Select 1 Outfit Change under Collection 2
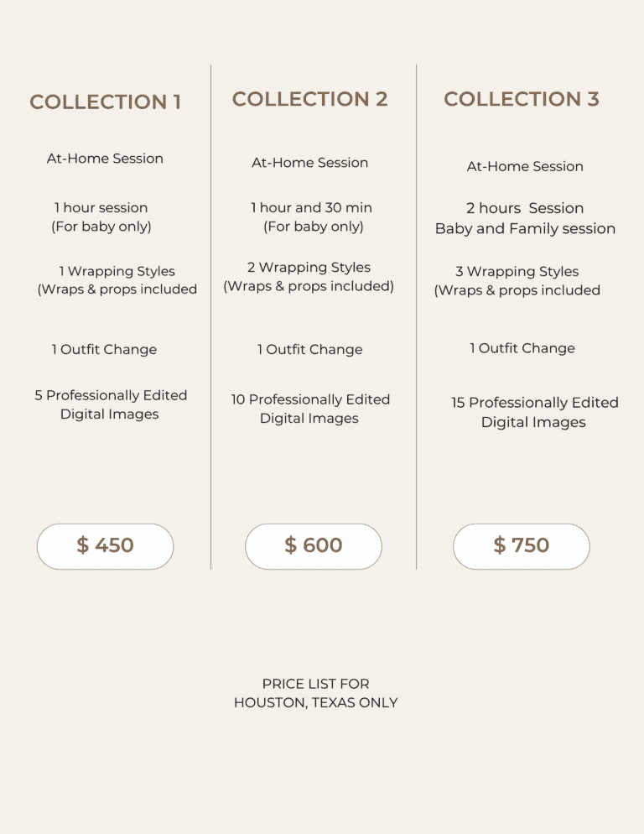This screenshot has height=834, width=644. coord(309,350)
